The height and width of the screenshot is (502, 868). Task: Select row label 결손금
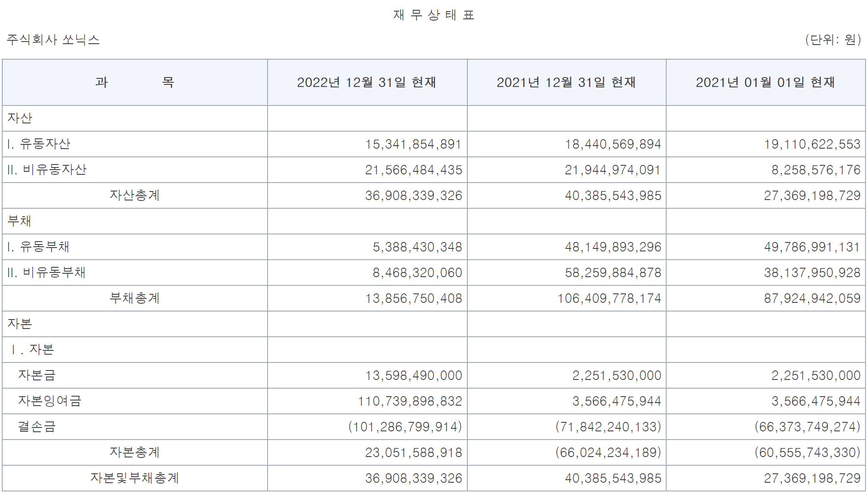coord(37,427)
